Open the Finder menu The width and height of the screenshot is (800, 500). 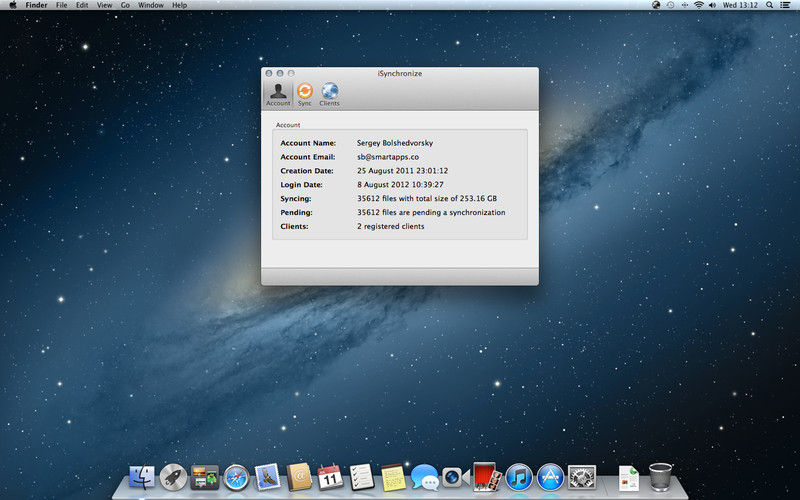[x=36, y=5]
